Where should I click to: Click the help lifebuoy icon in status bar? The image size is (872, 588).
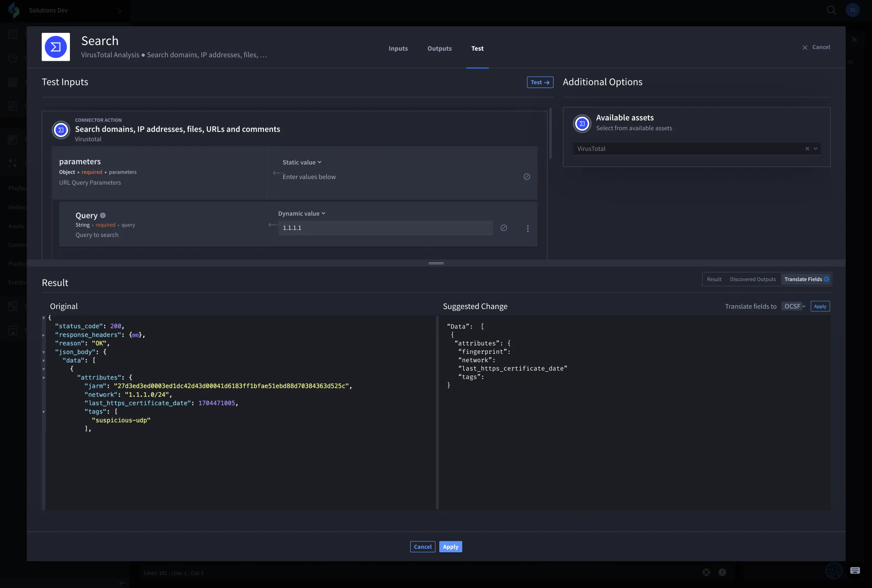(706, 572)
